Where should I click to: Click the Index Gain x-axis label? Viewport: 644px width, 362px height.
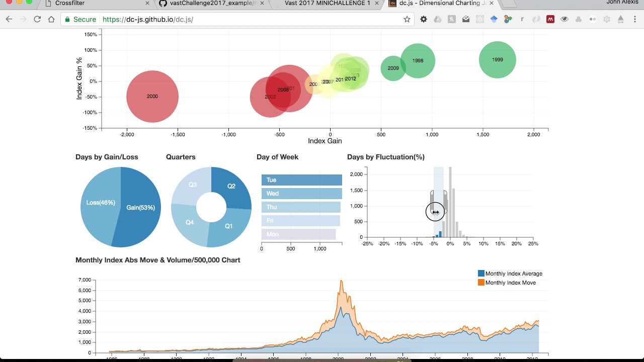pyautogui.click(x=325, y=141)
